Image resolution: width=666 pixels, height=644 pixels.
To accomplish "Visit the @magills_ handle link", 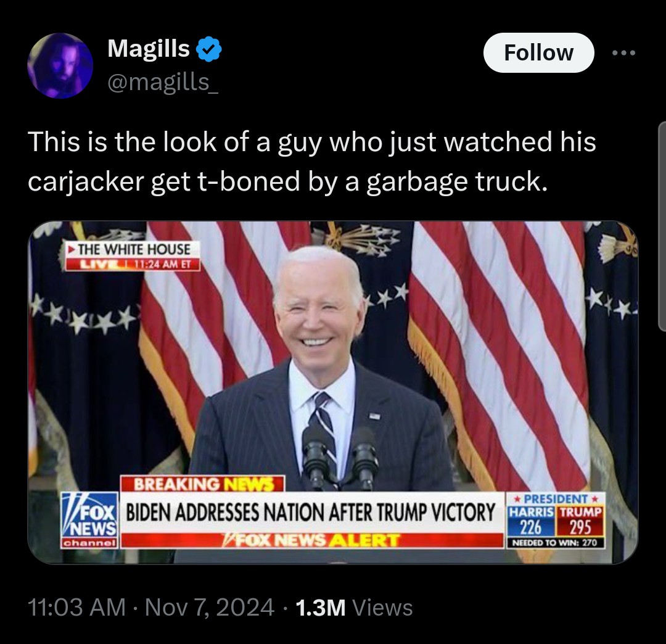I will 163,82.
